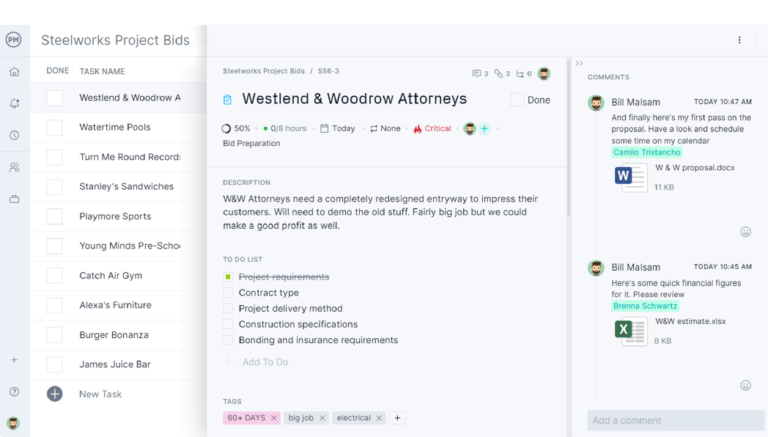Open the clock icon in sidebar
768x437 pixels.
tap(14, 135)
